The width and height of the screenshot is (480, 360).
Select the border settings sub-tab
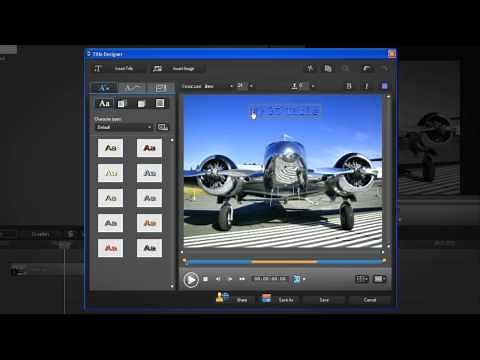pyautogui.click(x=160, y=104)
